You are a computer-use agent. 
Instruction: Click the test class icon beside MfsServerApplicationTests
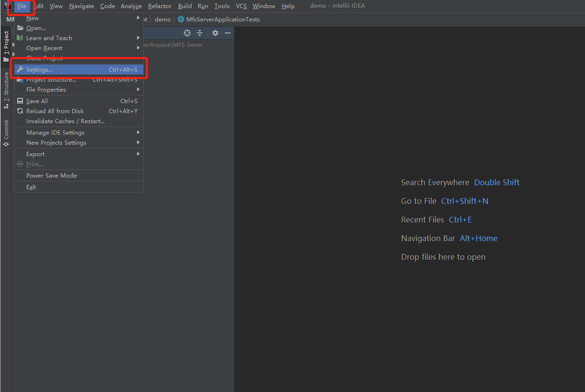click(181, 19)
